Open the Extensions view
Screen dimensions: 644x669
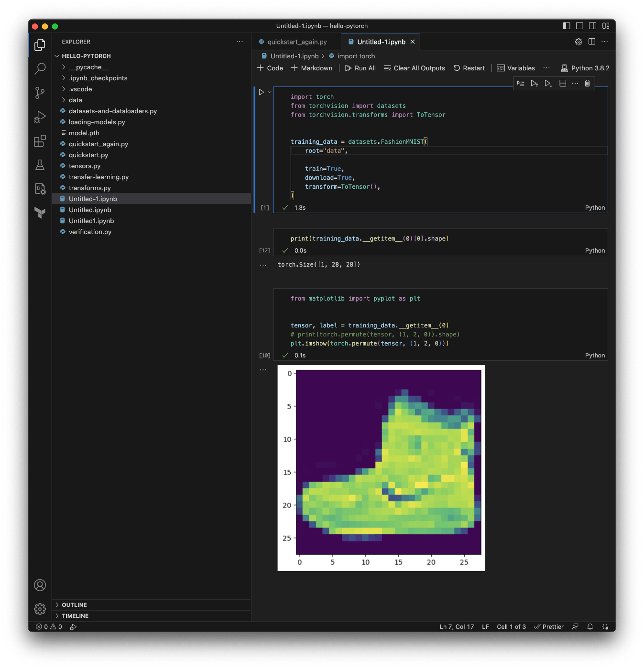pos(40,141)
